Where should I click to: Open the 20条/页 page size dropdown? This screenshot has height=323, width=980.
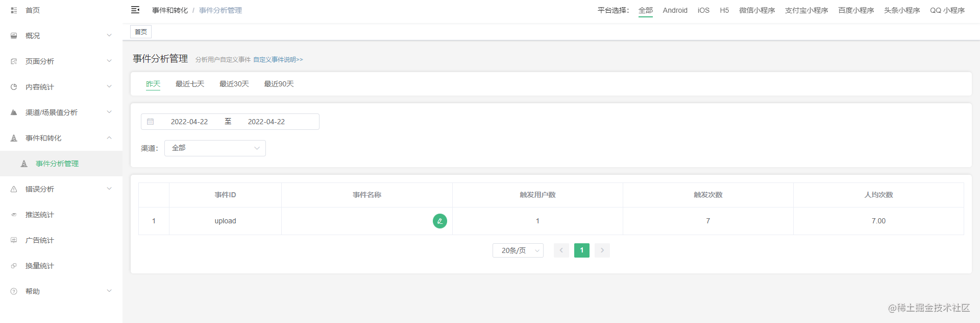tap(518, 250)
